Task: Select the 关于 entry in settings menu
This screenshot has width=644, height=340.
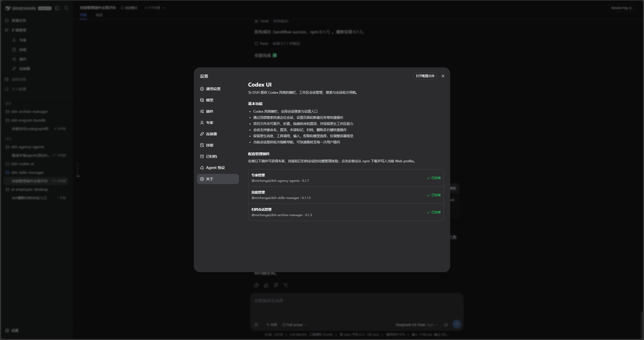Action: pyautogui.click(x=218, y=179)
